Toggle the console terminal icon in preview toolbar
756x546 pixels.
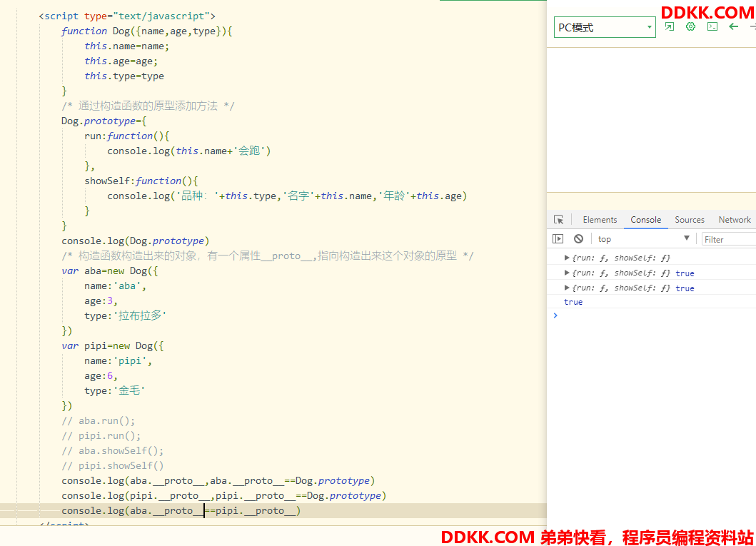click(712, 26)
